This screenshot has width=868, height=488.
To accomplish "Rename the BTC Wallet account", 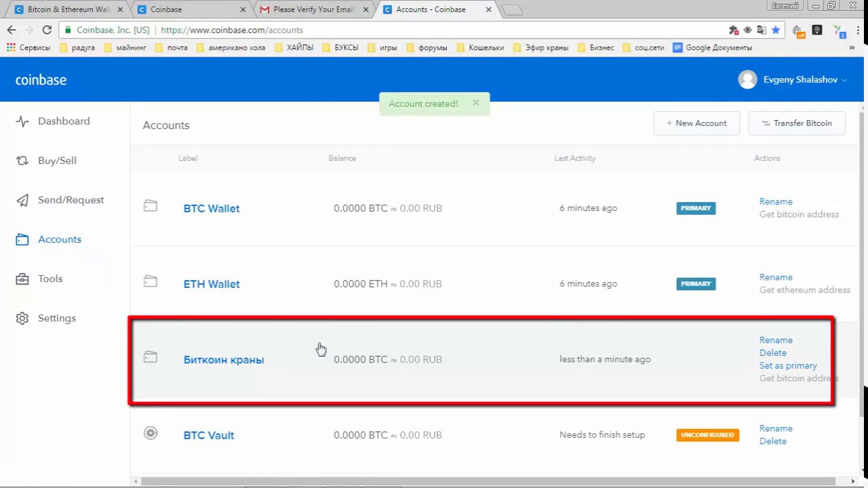I will tap(776, 201).
